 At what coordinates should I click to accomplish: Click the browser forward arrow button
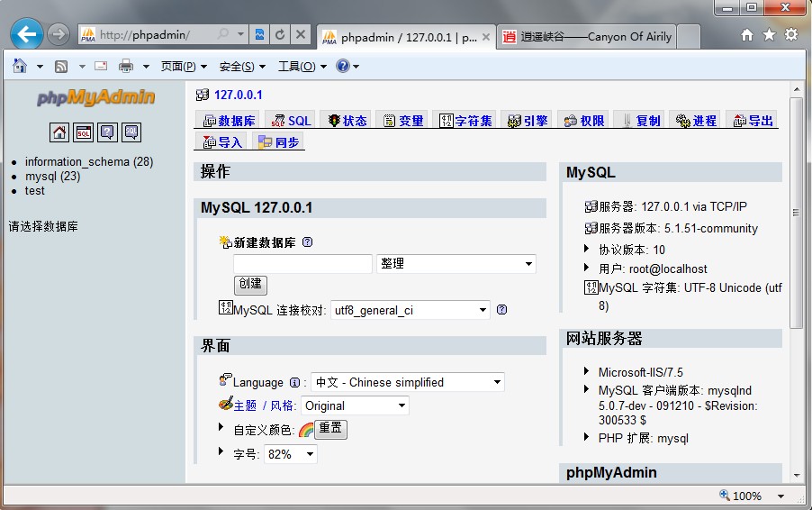click(x=59, y=34)
